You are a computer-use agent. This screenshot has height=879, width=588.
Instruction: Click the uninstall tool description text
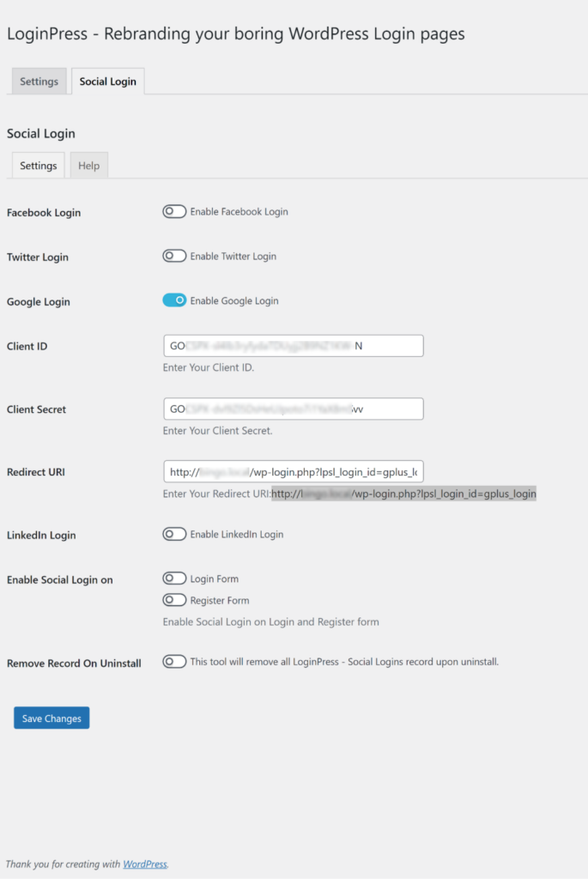(x=344, y=662)
